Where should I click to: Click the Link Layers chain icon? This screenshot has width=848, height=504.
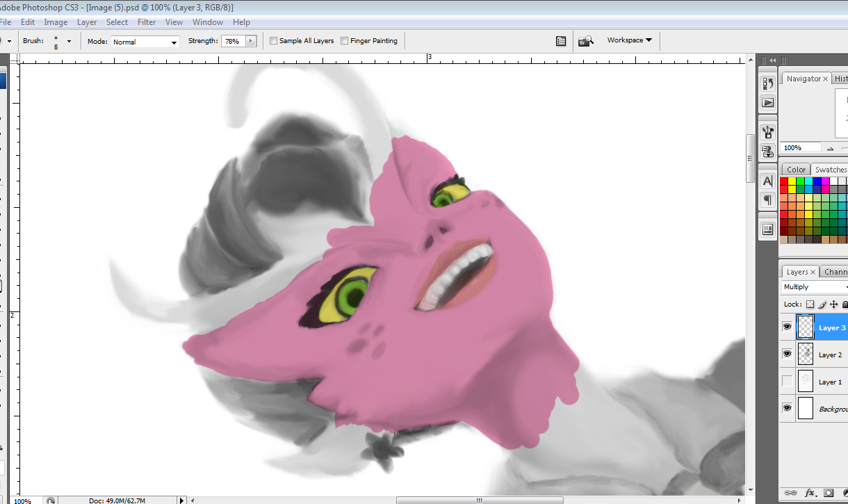pyautogui.click(x=790, y=493)
